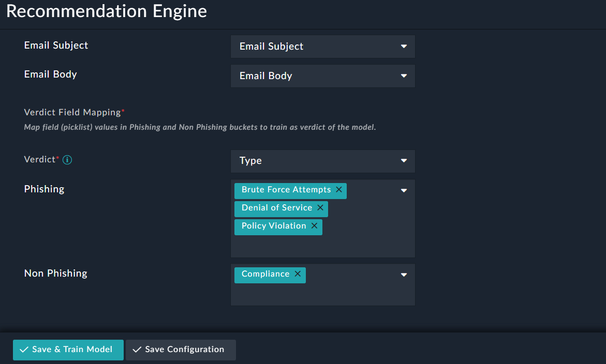
Task: Expand the Non Phishing values dropdown
Action: [x=404, y=275]
